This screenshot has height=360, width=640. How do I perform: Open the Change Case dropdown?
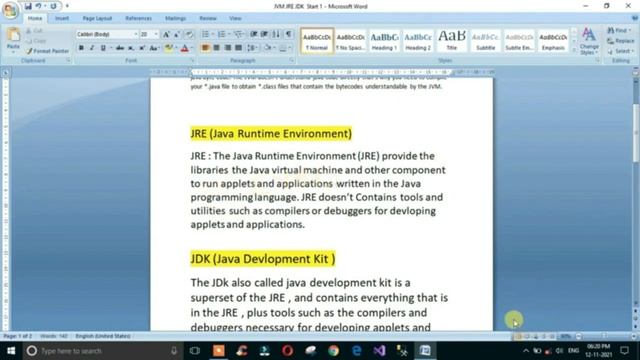coord(154,48)
